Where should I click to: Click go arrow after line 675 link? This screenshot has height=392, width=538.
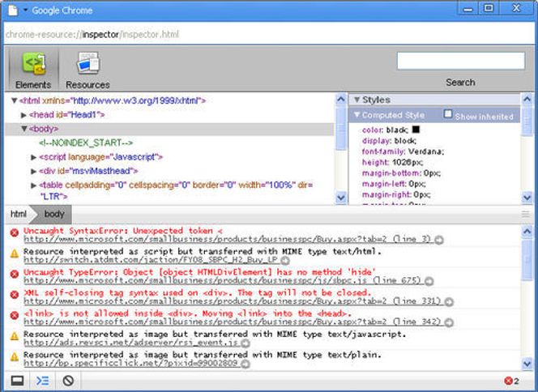click(429, 281)
